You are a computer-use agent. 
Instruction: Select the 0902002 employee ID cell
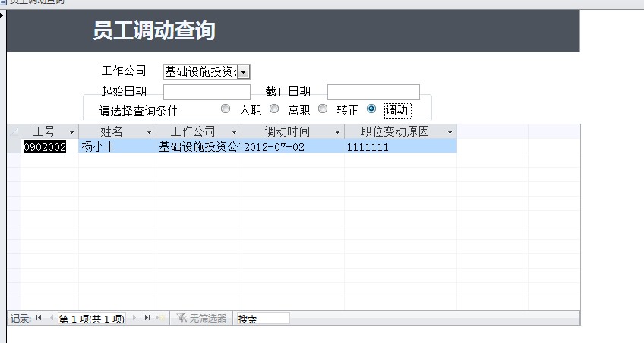coord(49,146)
